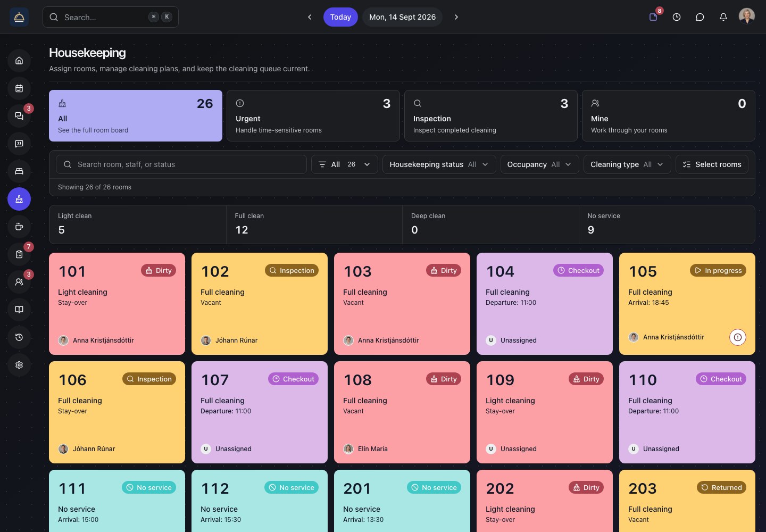Screen dimensions: 766x532
Task: Open the history icon in the sidebar
Action: (x=19, y=337)
